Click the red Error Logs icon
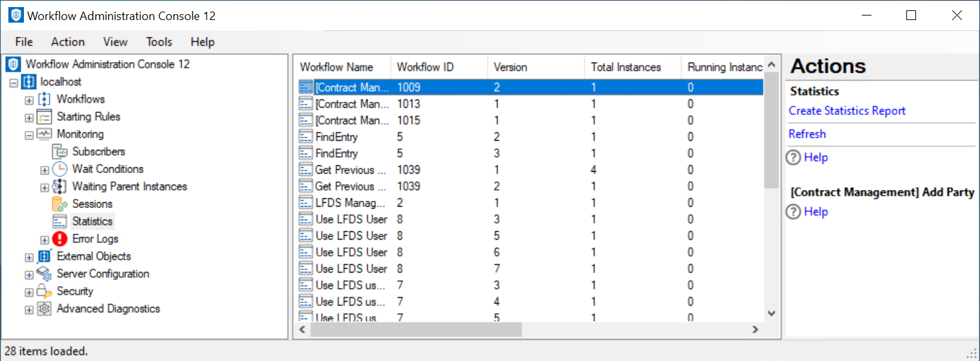This screenshot has width=980, height=361. (x=59, y=239)
